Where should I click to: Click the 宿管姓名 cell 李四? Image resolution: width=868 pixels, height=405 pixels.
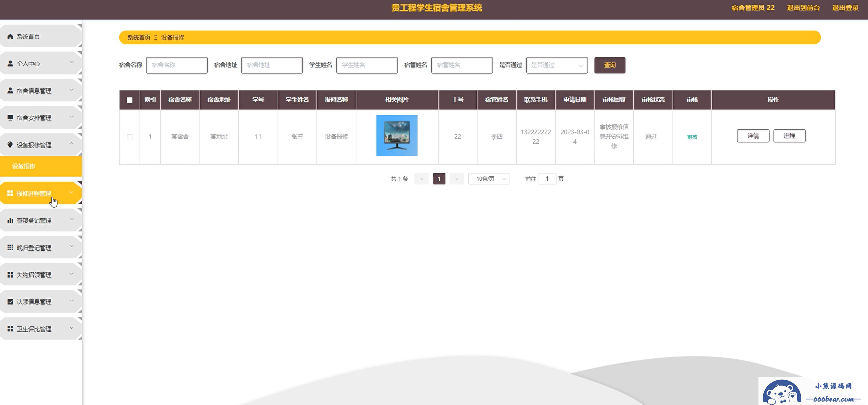(497, 137)
